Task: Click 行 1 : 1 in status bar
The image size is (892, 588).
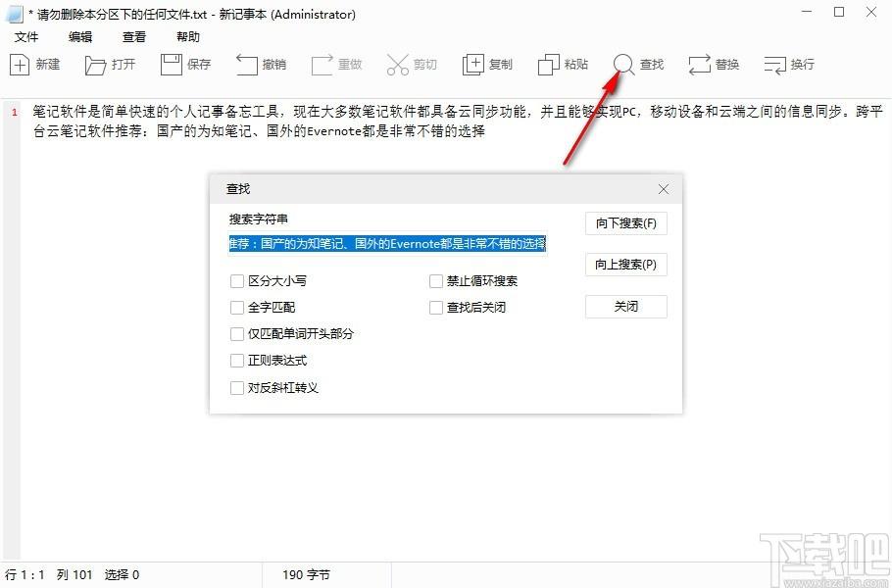Action: (25, 575)
